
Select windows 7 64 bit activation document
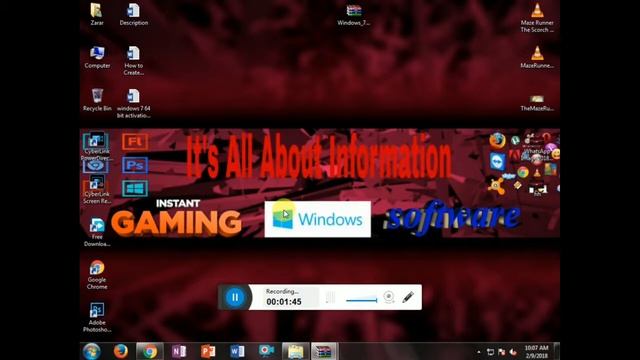pos(133,104)
